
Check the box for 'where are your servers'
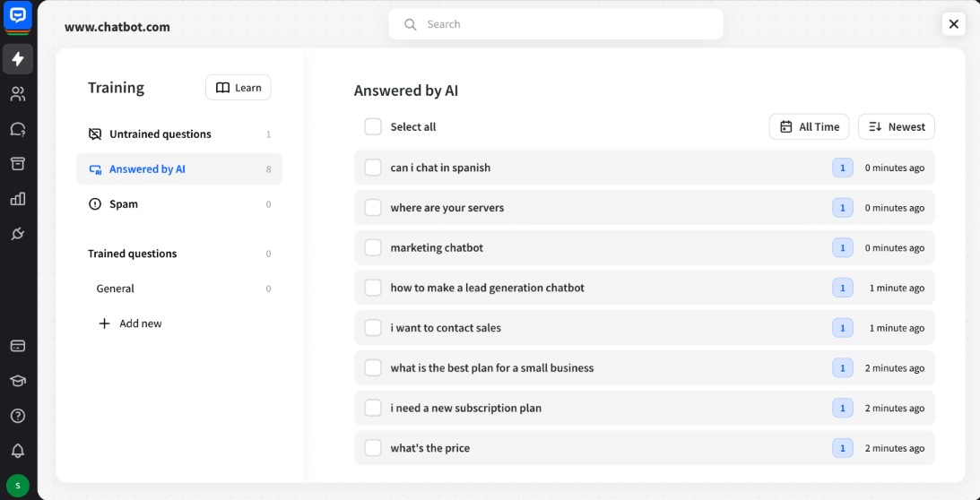pos(373,208)
